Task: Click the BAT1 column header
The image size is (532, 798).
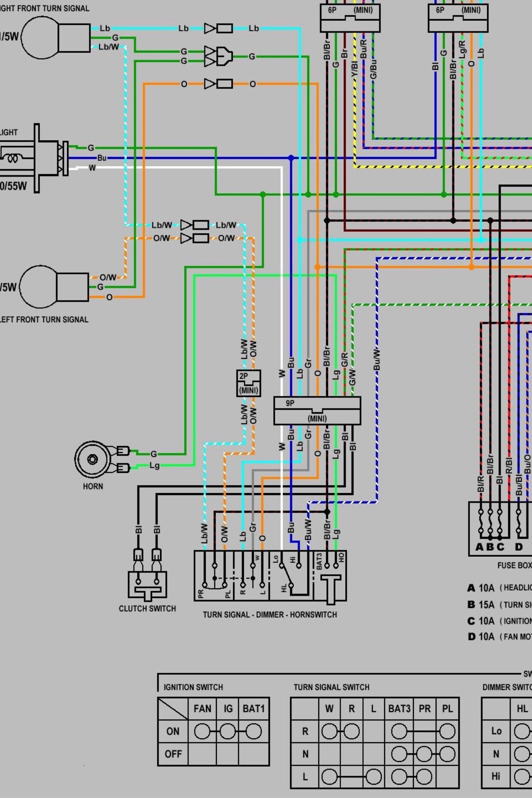Action: 254,709
